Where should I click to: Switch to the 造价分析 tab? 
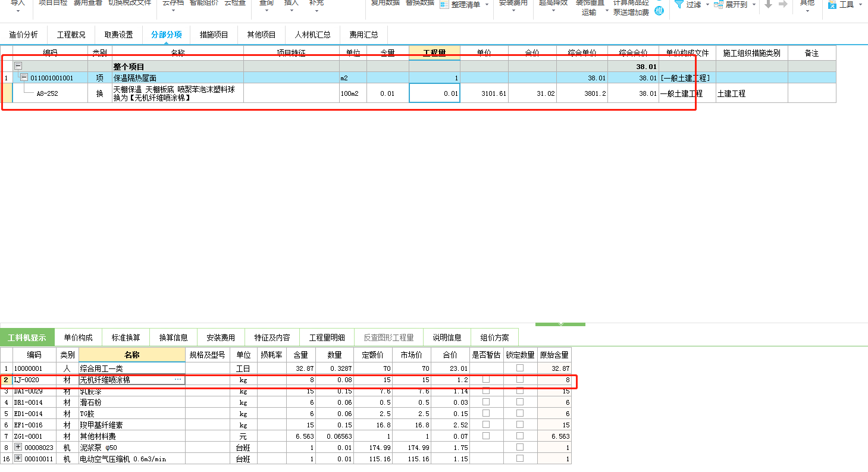pyautogui.click(x=23, y=35)
